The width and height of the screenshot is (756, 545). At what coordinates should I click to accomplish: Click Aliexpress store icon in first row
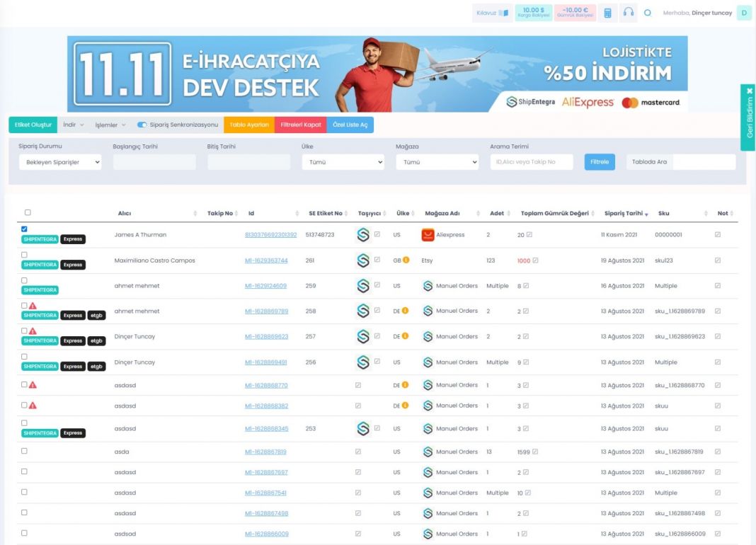click(428, 235)
